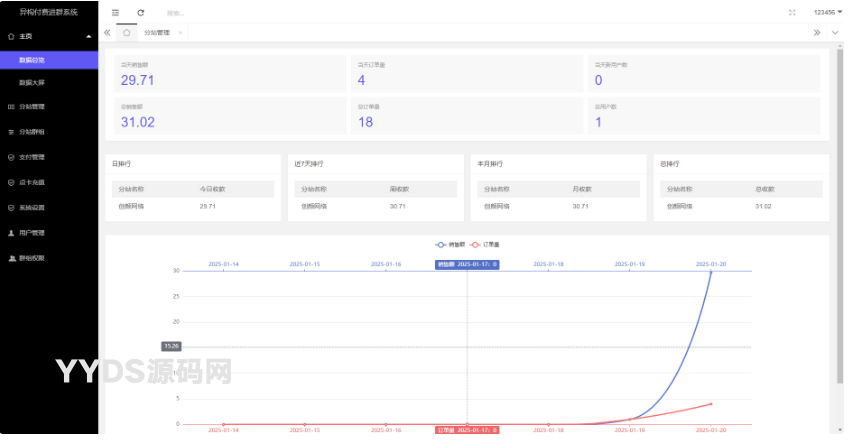The height and width of the screenshot is (441, 848).
Task: Click the search input in top bar
Action: (x=200, y=13)
